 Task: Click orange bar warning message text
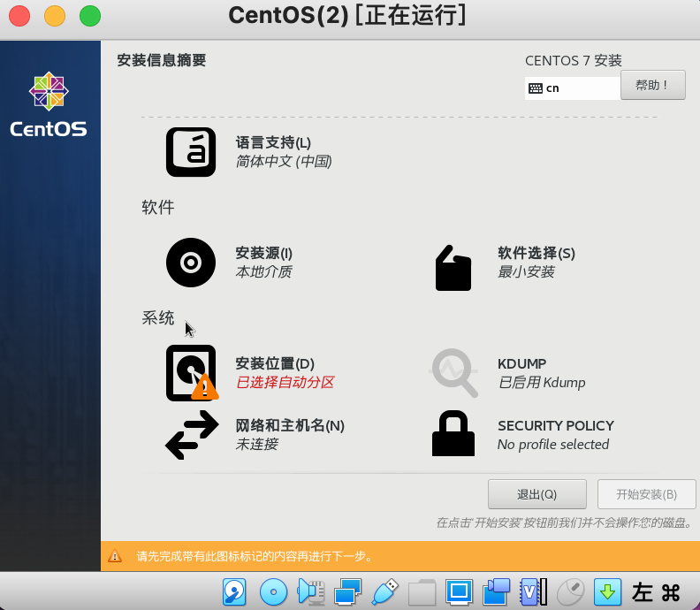point(254,556)
